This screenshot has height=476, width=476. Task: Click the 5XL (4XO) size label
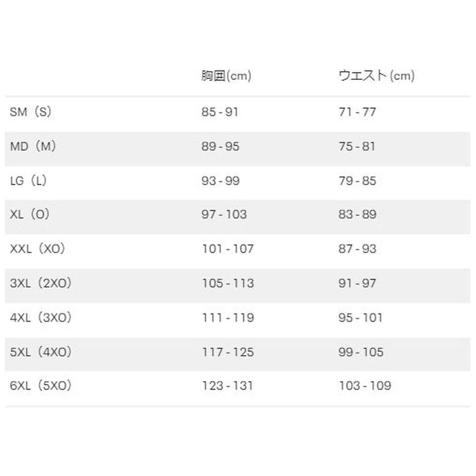tap(40, 352)
